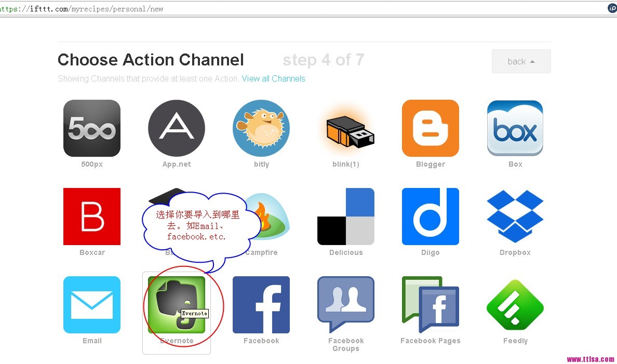Image resolution: width=617 pixels, height=364 pixels.
Task: Choose Dropbox as the action channel
Action: (515, 217)
